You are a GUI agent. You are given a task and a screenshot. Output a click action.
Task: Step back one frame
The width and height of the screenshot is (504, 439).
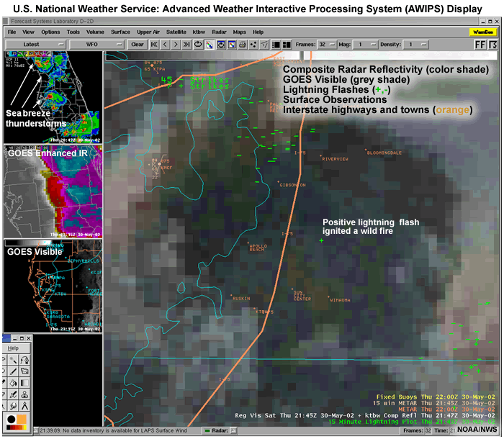pos(165,45)
